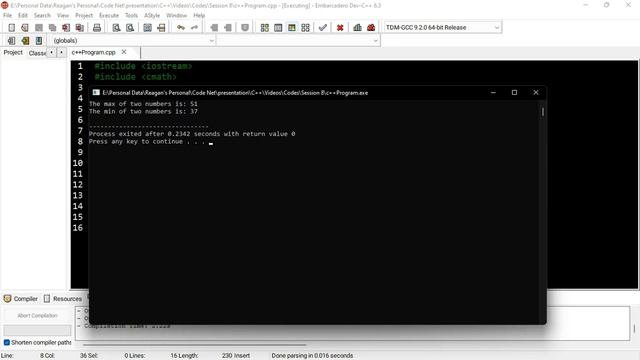The height and width of the screenshot is (360, 640).
Task: Click the Close file toolbar icon
Action: pyautogui.click(x=66, y=28)
